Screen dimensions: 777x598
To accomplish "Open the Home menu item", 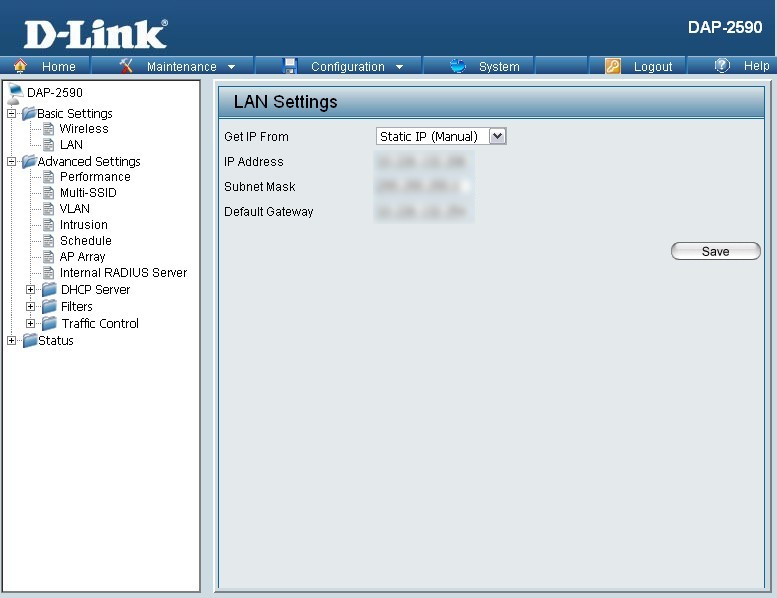I will [x=58, y=66].
